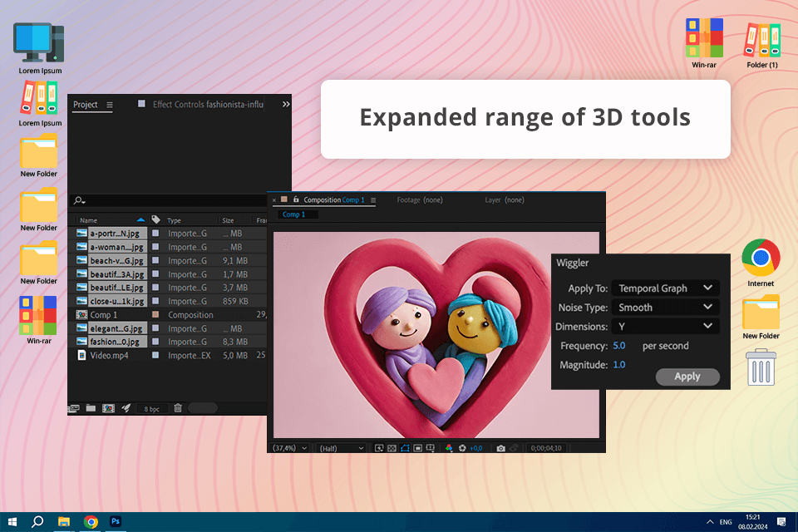The image size is (798, 532).
Task: Select the Project tab
Action: point(85,105)
